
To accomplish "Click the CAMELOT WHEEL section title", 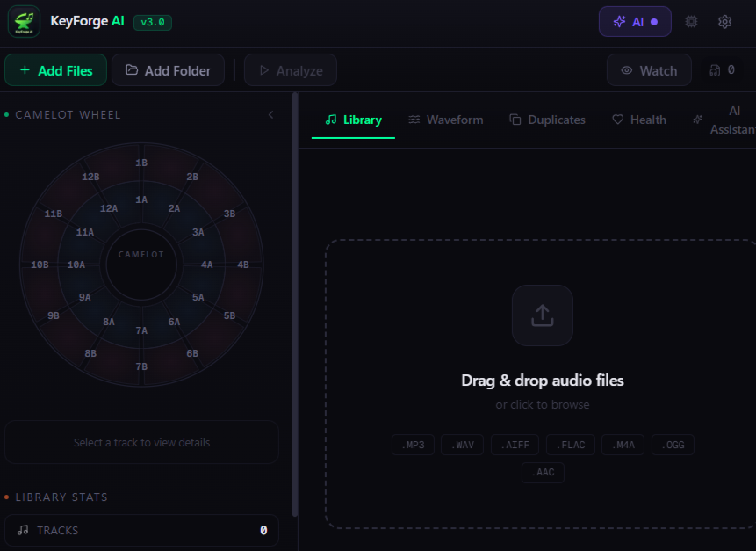I will pyautogui.click(x=68, y=115).
